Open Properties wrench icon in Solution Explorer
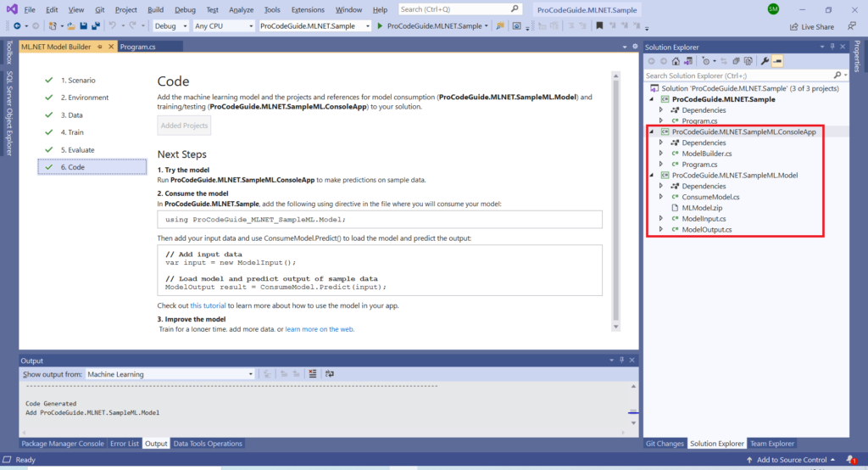The width and height of the screenshot is (868, 470). point(765,61)
